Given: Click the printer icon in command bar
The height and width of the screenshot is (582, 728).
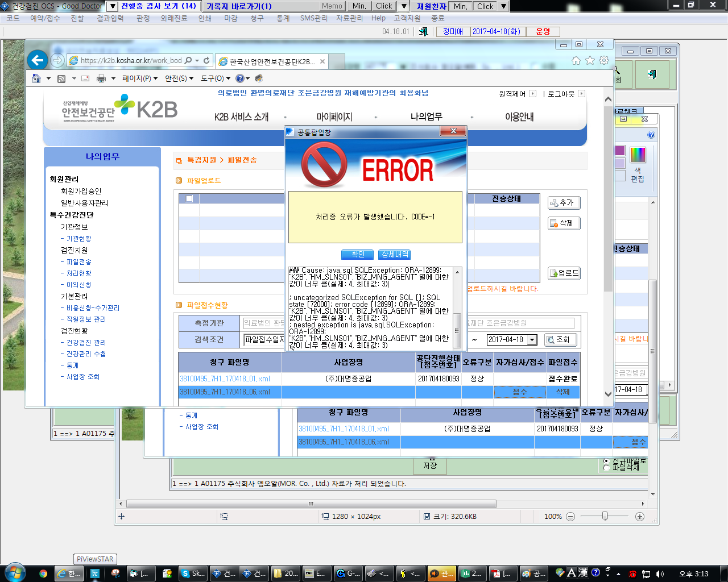Looking at the screenshot, I should pos(101,78).
